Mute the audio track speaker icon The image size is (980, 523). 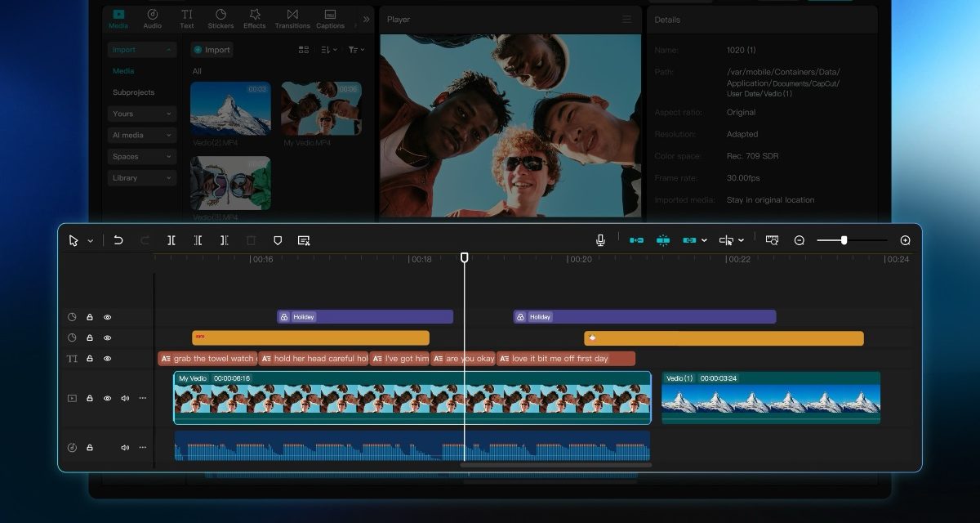[125, 448]
